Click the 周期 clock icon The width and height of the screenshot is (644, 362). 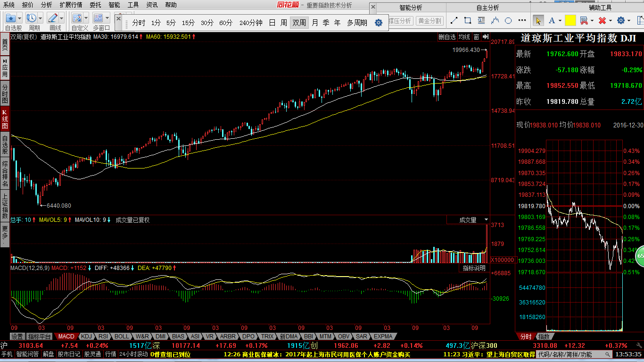click(x=32, y=18)
